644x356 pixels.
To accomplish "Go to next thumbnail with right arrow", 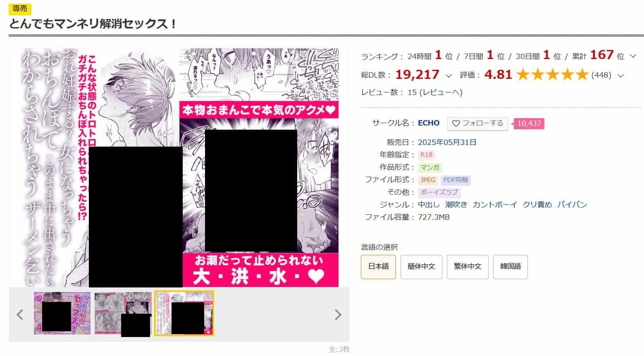I will 338,315.
